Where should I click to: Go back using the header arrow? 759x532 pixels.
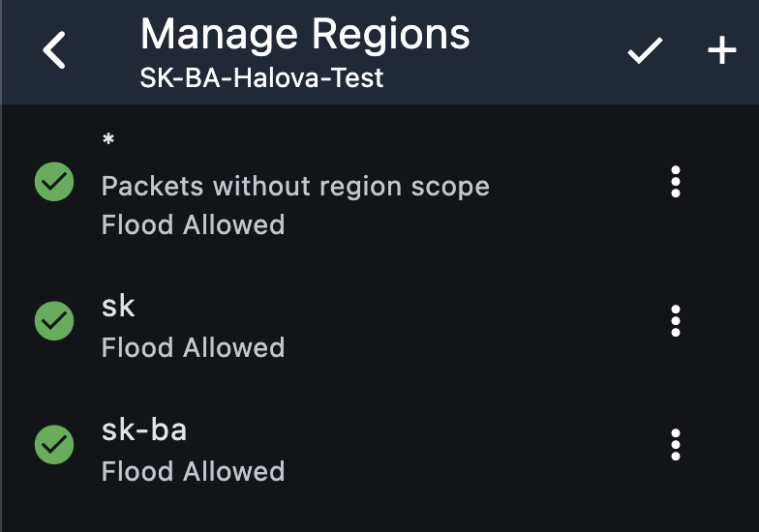coord(55,50)
